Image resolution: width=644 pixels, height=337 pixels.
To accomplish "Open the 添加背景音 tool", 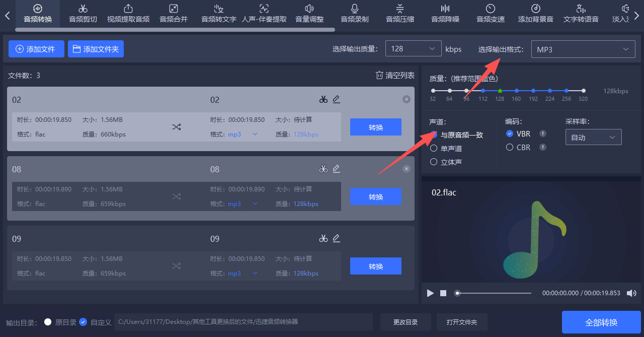I will 536,14.
